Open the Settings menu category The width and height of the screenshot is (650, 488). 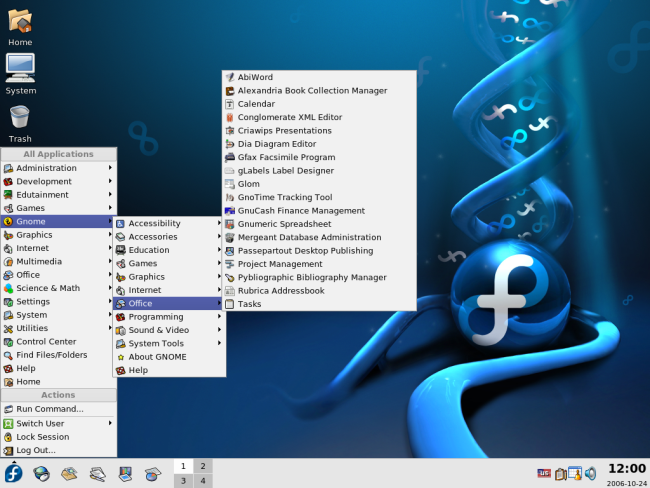click(58, 301)
